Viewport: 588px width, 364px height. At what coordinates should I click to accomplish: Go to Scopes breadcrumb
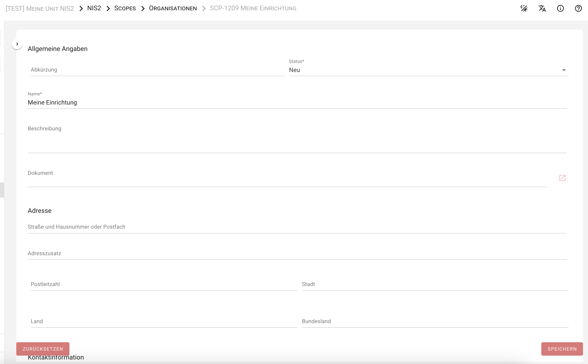click(125, 8)
